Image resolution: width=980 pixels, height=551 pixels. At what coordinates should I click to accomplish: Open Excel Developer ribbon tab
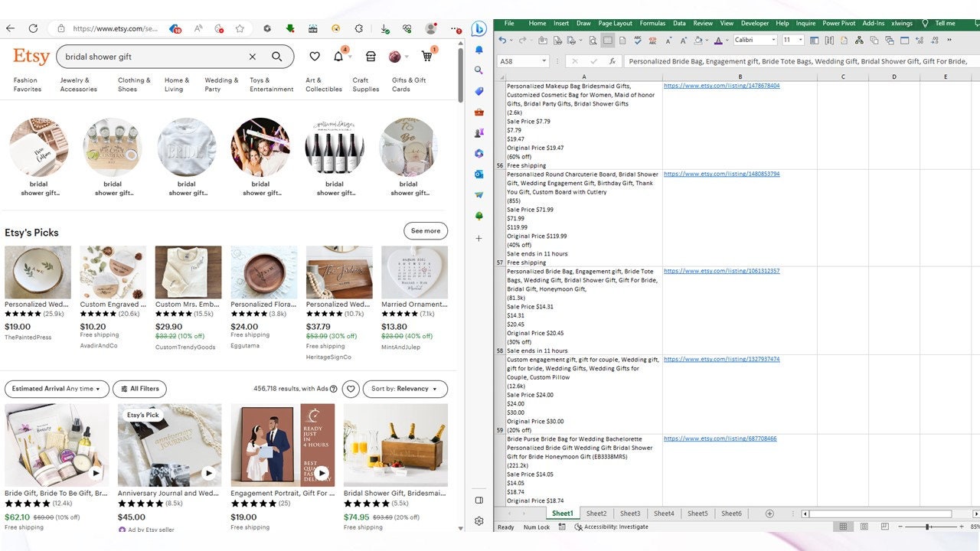click(x=755, y=24)
